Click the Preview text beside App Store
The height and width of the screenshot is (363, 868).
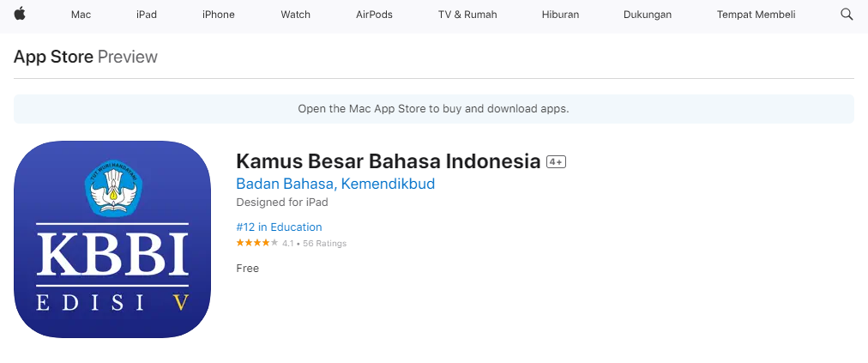pyautogui.click(x=128, y=57)
